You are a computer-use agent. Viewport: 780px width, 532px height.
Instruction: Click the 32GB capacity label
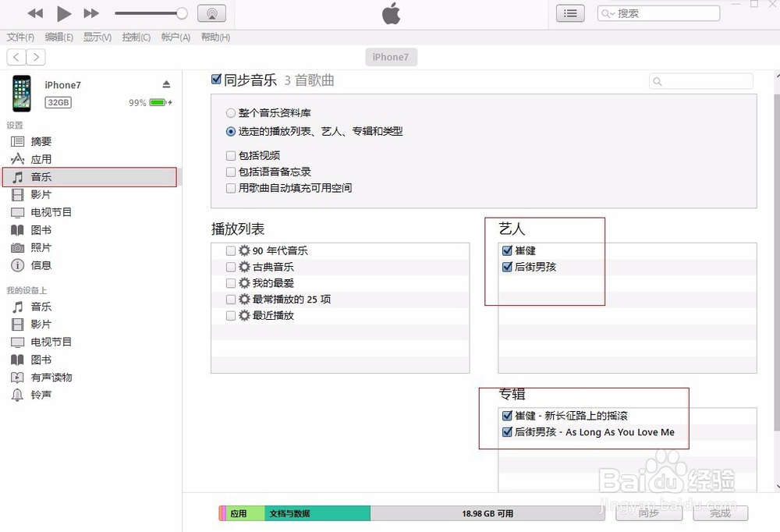tap(58, 102)
